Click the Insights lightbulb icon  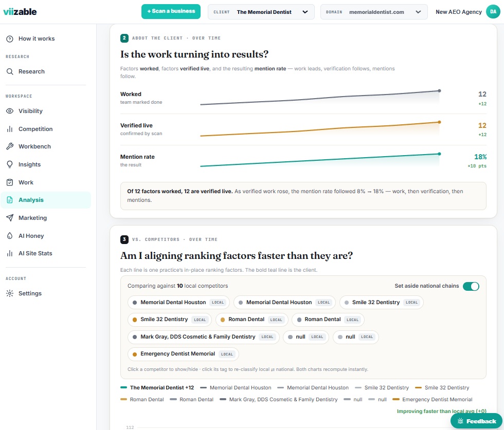pyautogui.click(x=10, y=164)
